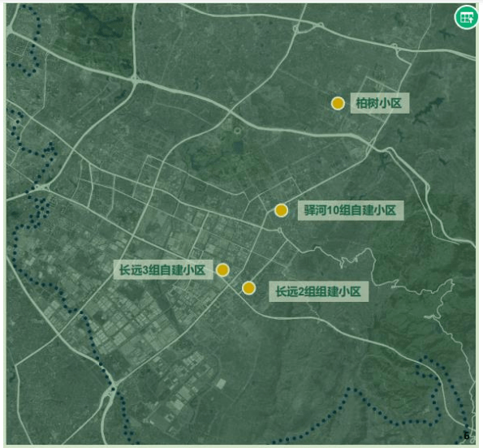Select the yellow marker beside 柏树小区
Image resolution: width=483 pixels, height=448 pixels.
pyautogui.click(x=338, y=103)
